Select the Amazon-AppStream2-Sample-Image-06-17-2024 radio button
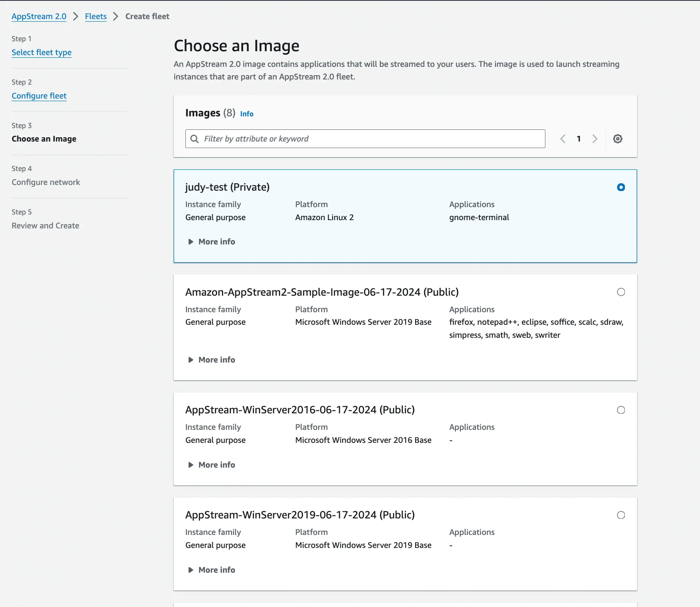Screen dimensions: 700x607 coord(621,292)
